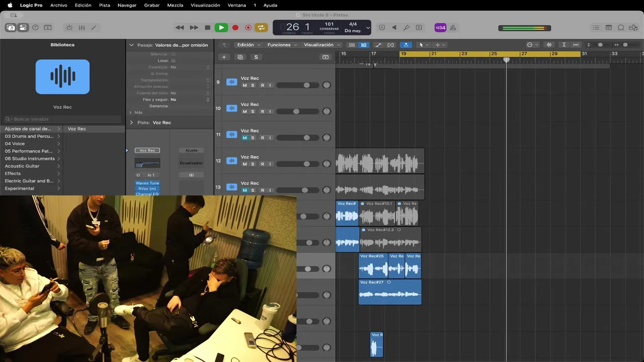
Task: Toggle the purple Count-in 1234 button
Action: 440,28
